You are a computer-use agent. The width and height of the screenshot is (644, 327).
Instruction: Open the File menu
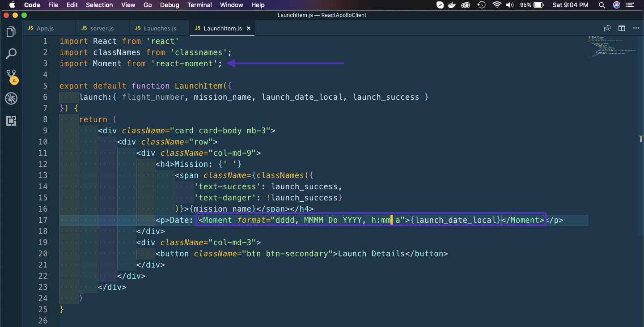53,5
